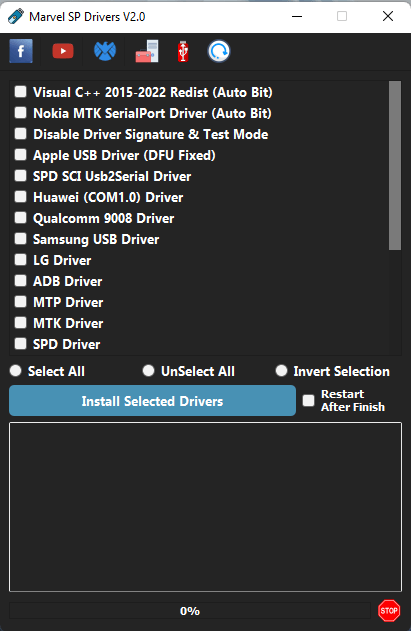Click the red STOP sign icon
Image resolution: width=411 pixels, height=631 pixels.
(389, 610)
